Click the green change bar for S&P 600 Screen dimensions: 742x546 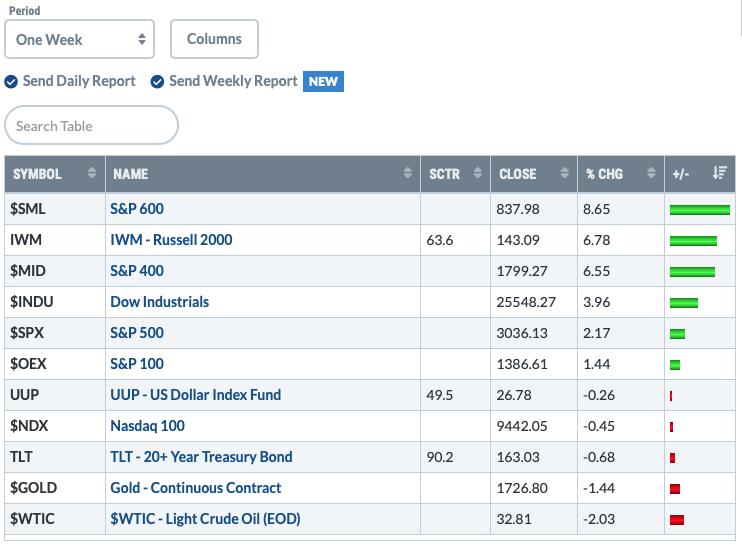point(700,210)
